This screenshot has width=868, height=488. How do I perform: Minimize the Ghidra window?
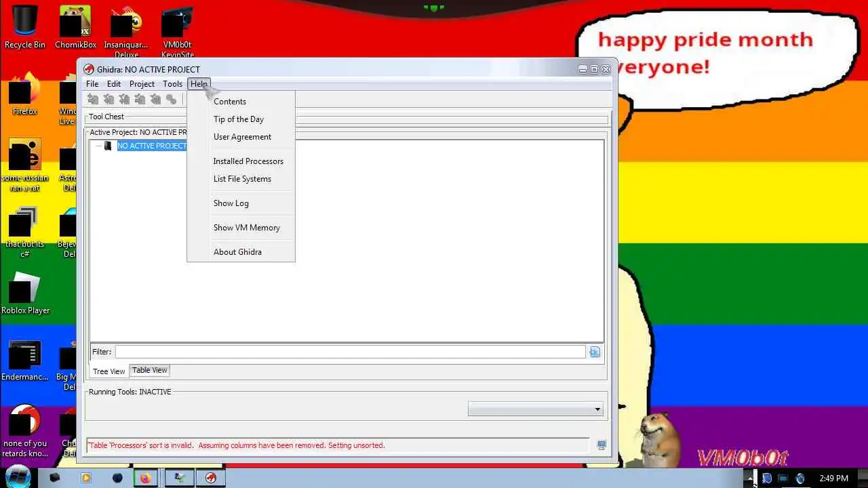point(583,69)
